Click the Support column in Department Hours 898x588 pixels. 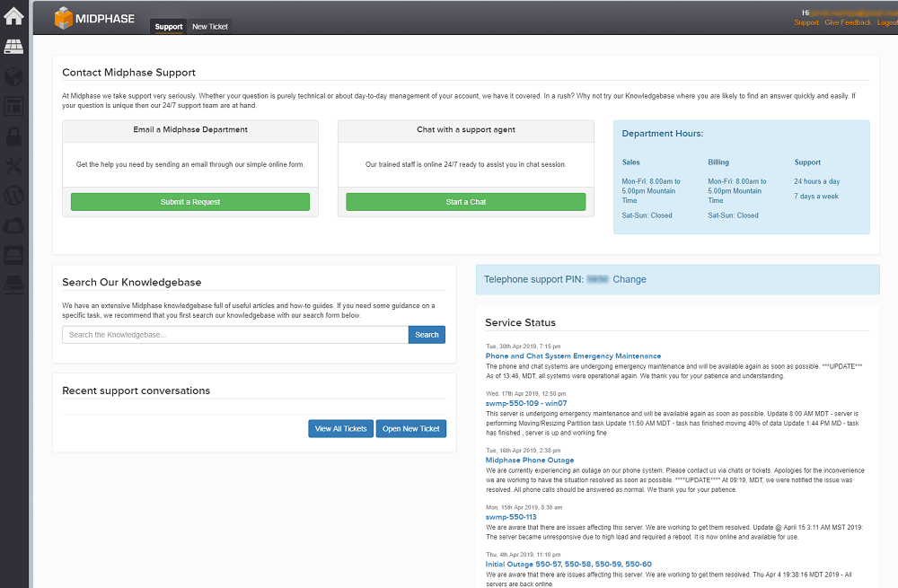807,162
